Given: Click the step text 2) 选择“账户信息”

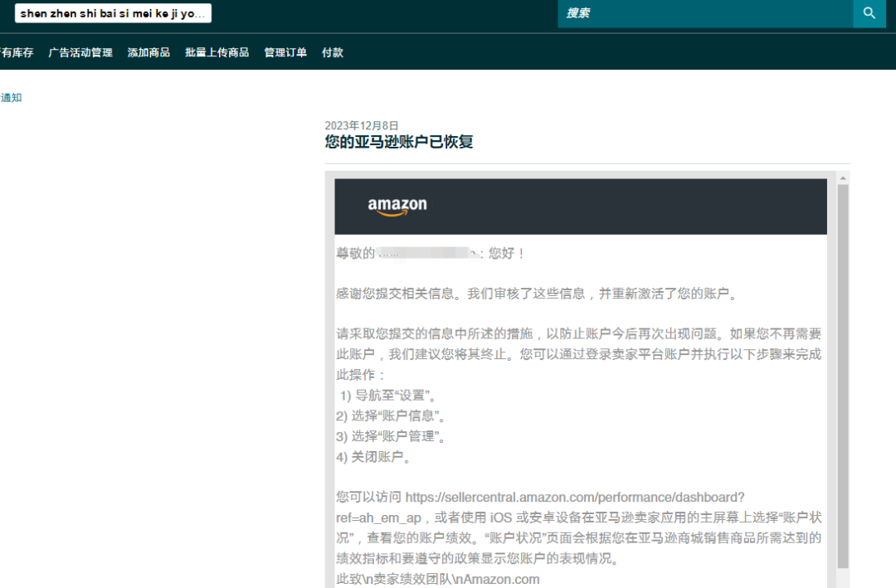Looking at the screenshot, I should tap(391, 416).
